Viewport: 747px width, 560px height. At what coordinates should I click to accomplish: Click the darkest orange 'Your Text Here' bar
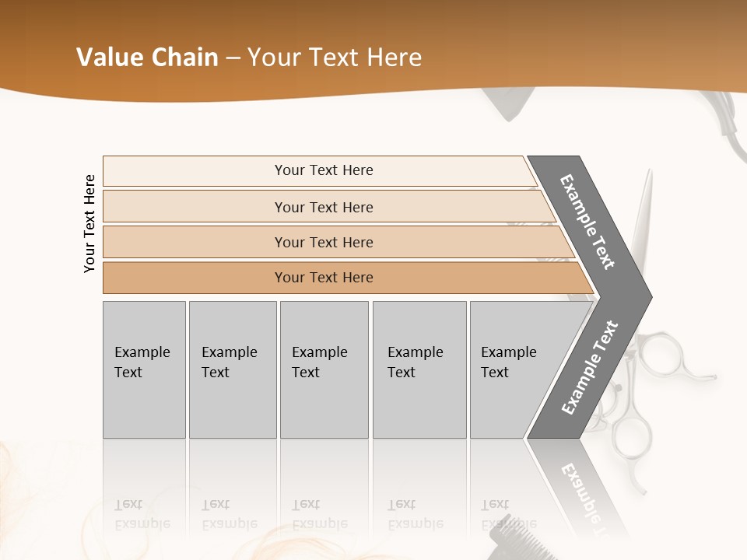tap(348, 278)
